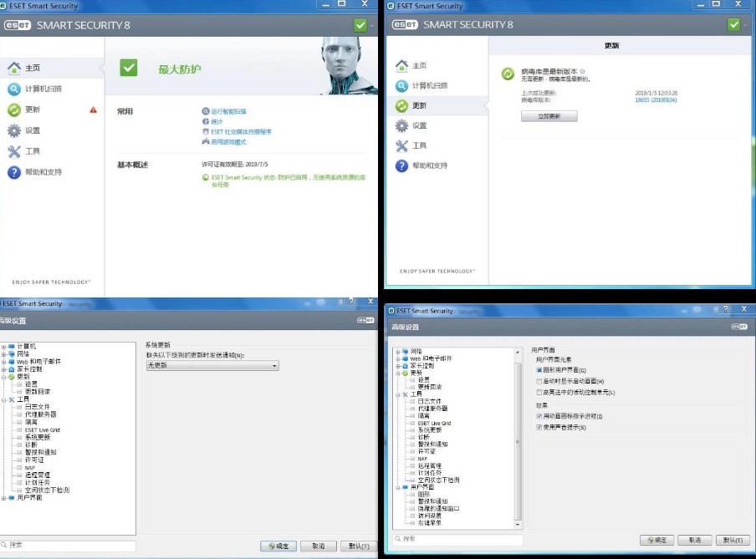The width and height of the screenshot is (756, 559).
Task: Select 隐藏的通知窗口 tree item
Action: click(438, 508)
